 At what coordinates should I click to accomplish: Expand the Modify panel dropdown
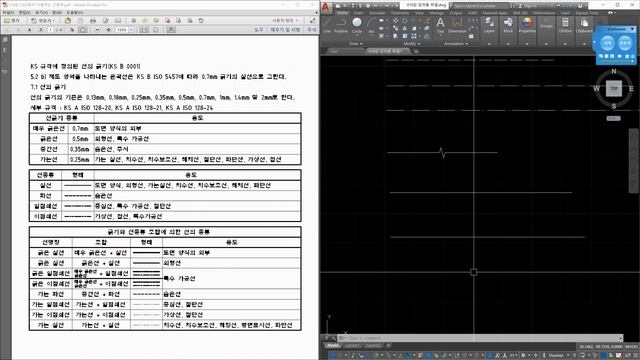(x=412, y=44)
